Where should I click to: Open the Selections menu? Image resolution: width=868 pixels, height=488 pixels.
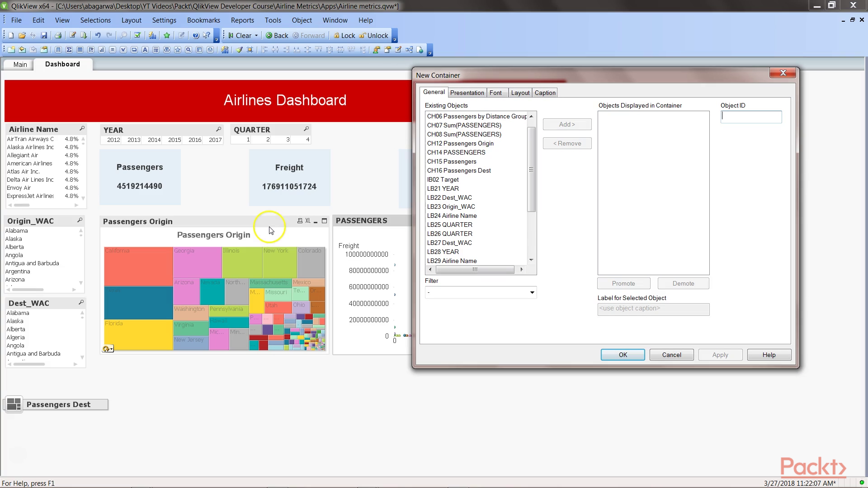click(x=95, y=20)
